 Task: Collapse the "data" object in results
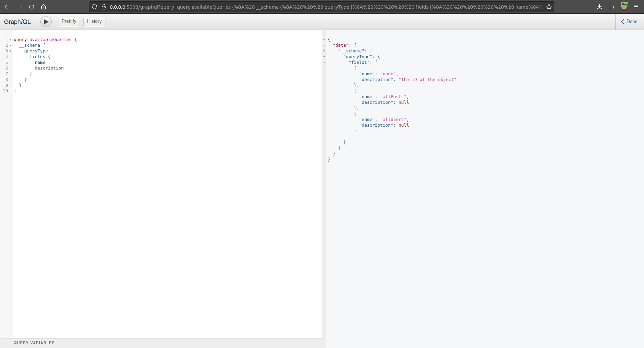pyautogui.click(x=324, y=45)
